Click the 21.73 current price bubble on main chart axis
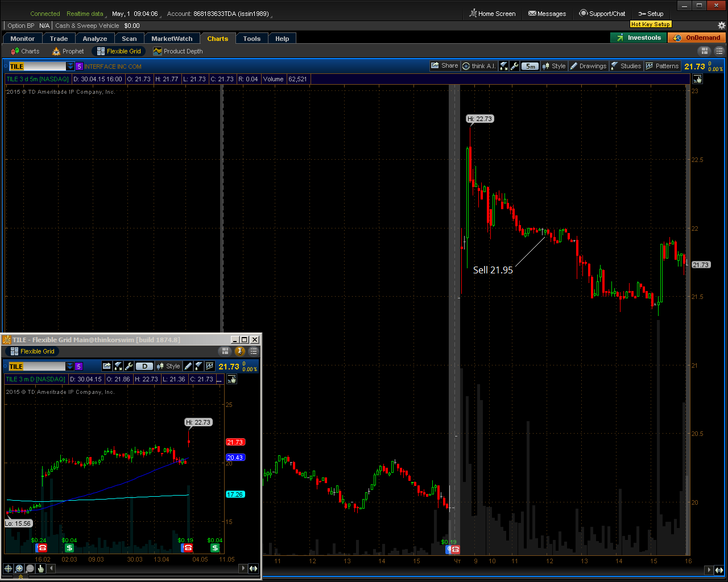Screen dimensions: 728x582 click(x=701, y=265)
